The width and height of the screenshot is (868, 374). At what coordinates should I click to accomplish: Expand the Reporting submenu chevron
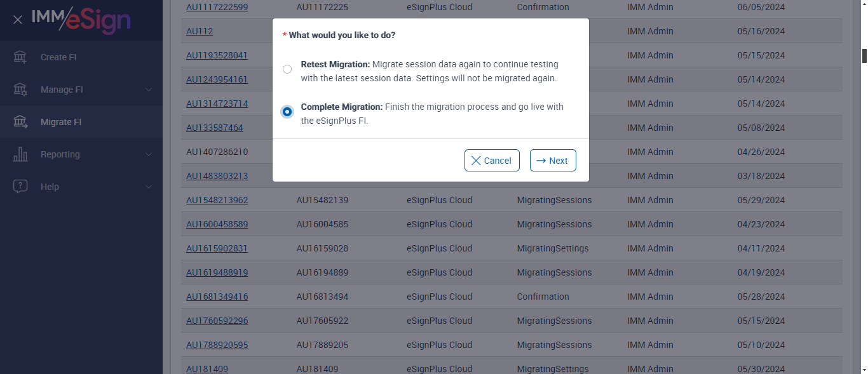pos(149,154)
